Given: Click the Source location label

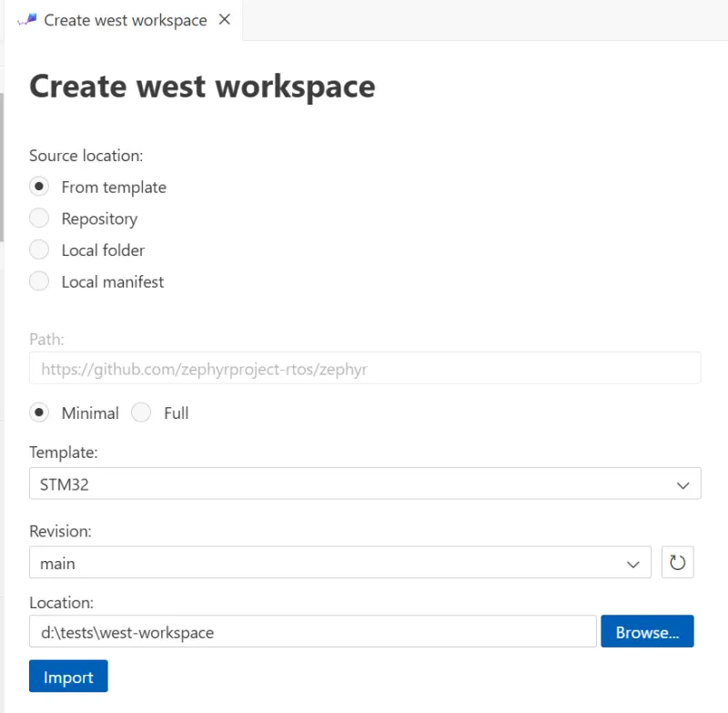Looking at the screenshot, I should tap(86, 156).
